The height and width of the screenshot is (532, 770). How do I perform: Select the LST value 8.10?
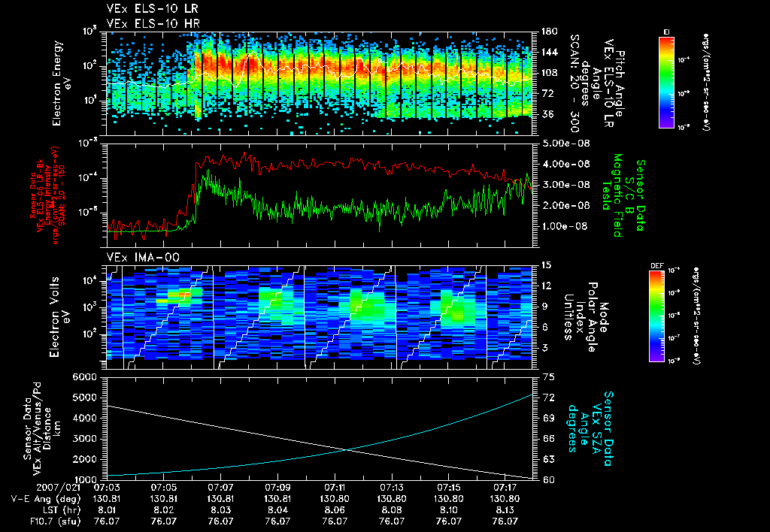[448, 510]
